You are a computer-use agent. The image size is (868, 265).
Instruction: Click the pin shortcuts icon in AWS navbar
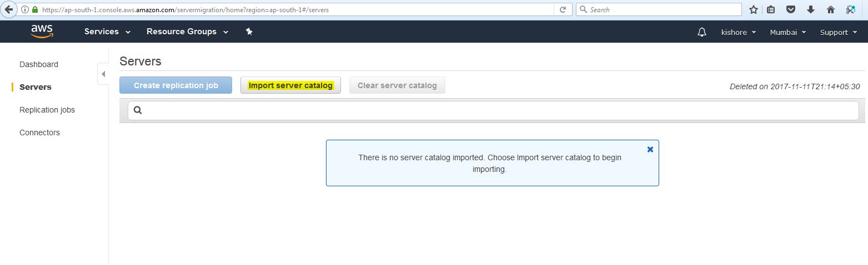point(249,32)
